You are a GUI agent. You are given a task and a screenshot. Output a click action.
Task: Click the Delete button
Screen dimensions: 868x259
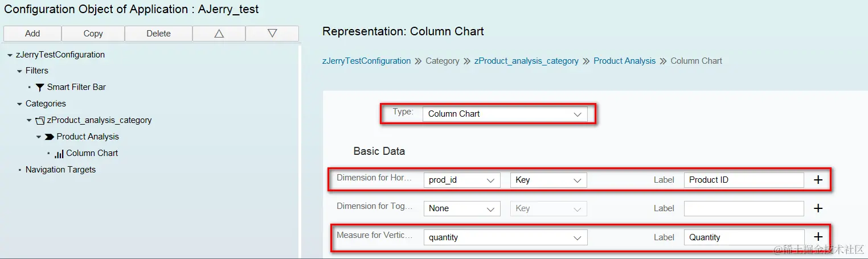point(158,34)
